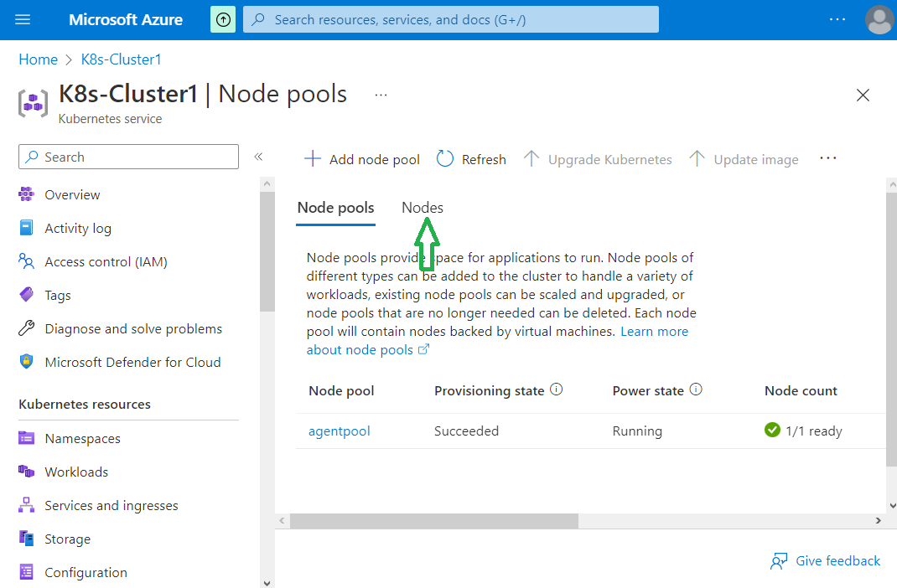This screenshot has height=588, width=897.
Task: Click the horizontal scrollbar thumb of table
Action: pyautogui.click(x=434, y=520)
